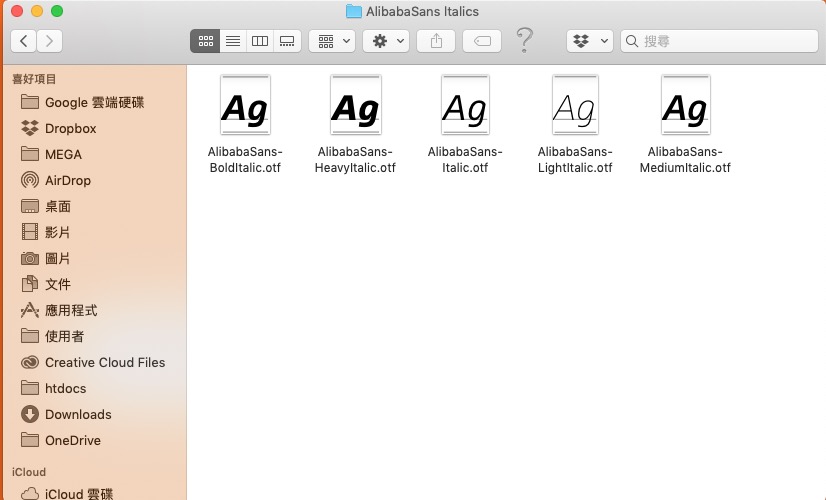Click the iCloud sidebar section header

pyautogui.click(x=29, y=472)
